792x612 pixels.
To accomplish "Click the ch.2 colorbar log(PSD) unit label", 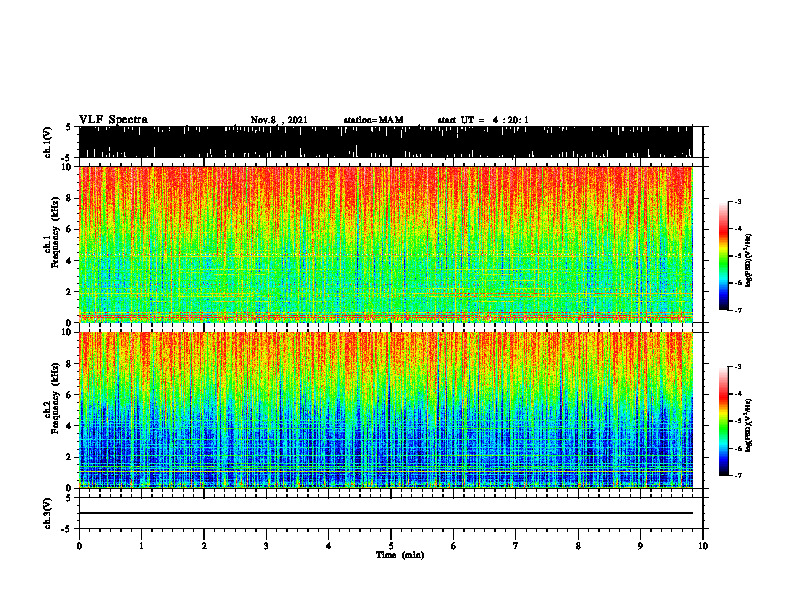I will [749, 425].
